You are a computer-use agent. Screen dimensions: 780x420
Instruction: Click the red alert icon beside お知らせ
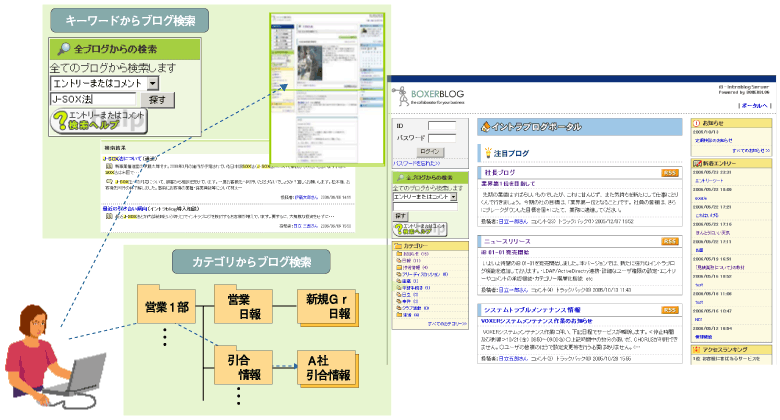(x=696, y=123)
